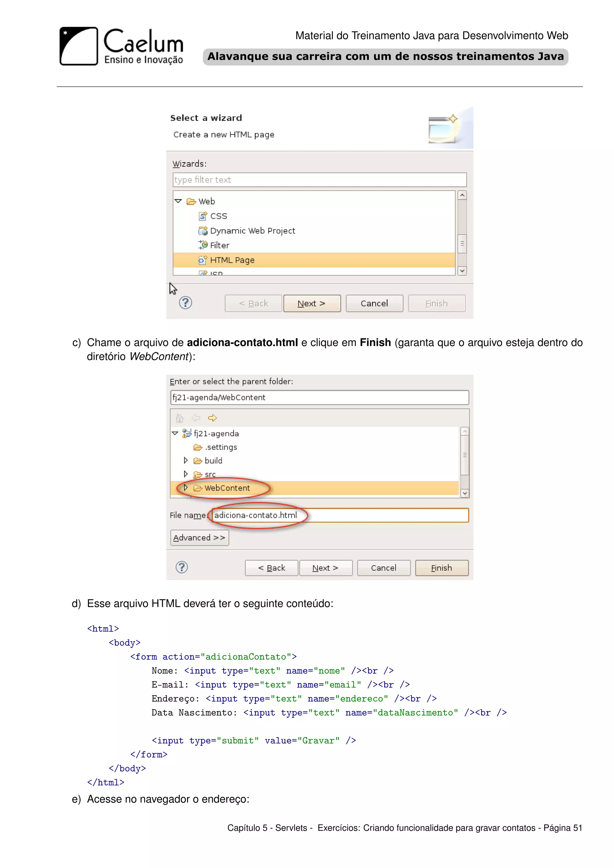
Task: Expand the src folder node
Action: click(x=186, y=474)
